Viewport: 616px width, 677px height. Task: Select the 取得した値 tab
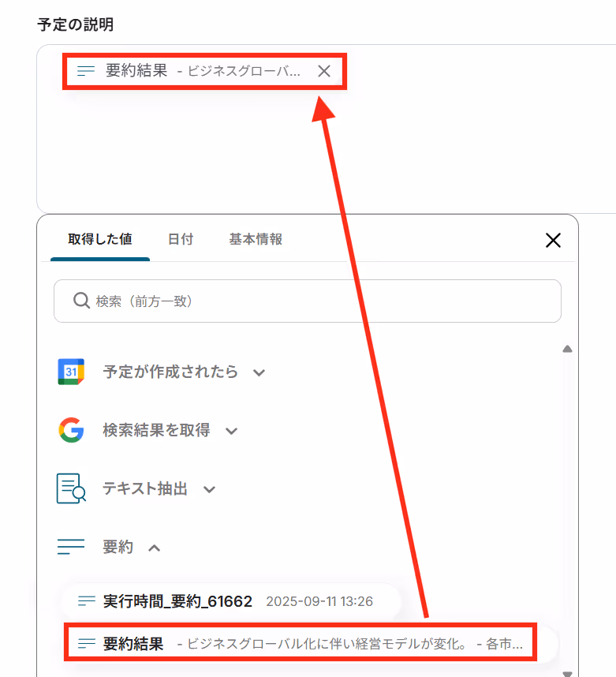pos(100,239)
